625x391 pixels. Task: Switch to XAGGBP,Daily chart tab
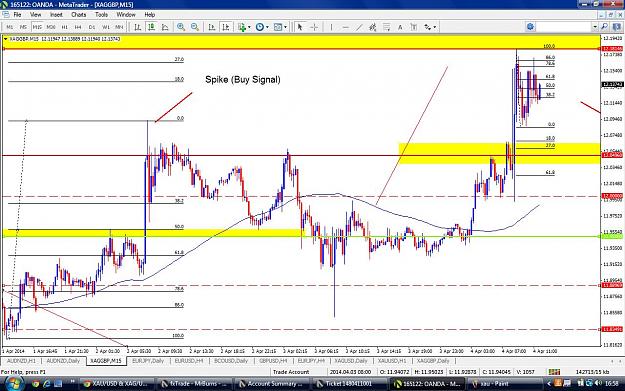[433, 361]
